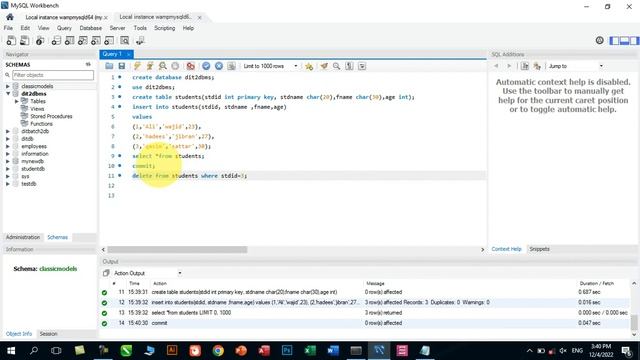Toggle automatic context help icon
640x360 pixels.
point(537,66)
